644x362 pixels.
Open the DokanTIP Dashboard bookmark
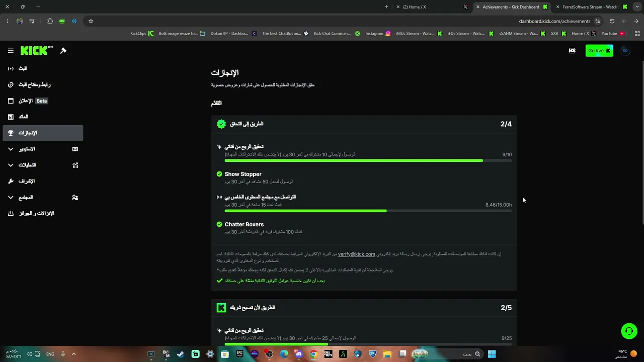click(233, 34)
